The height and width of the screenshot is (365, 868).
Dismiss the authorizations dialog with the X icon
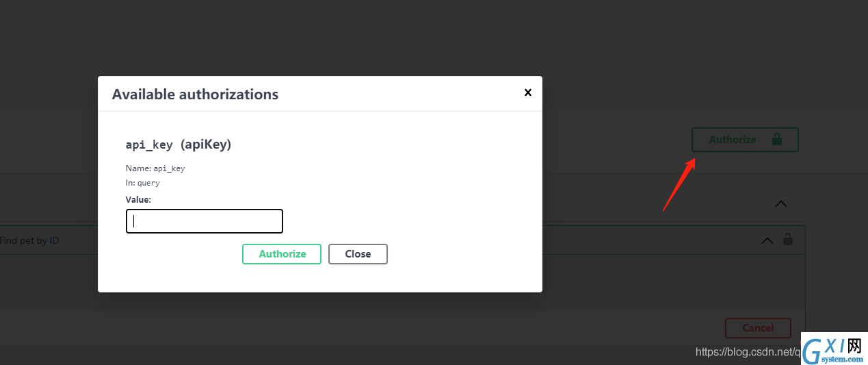coord(527,92)
